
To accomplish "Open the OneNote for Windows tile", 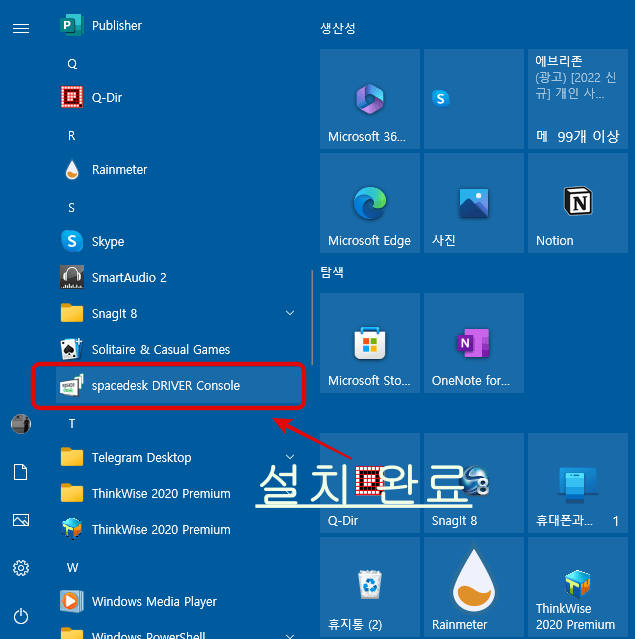I will (474, 343).
